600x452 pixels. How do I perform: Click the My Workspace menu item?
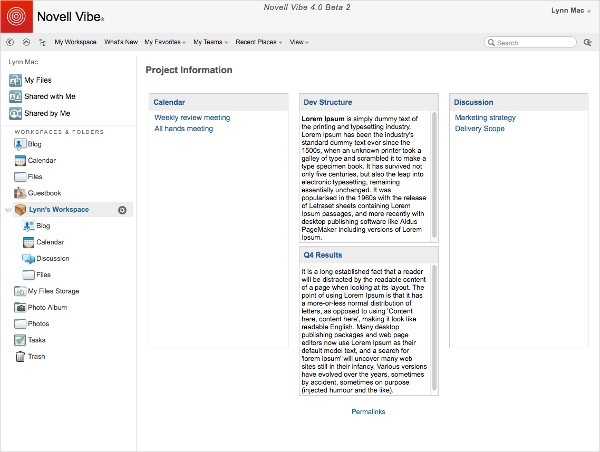pyautogui.click(x=75, y=42)
